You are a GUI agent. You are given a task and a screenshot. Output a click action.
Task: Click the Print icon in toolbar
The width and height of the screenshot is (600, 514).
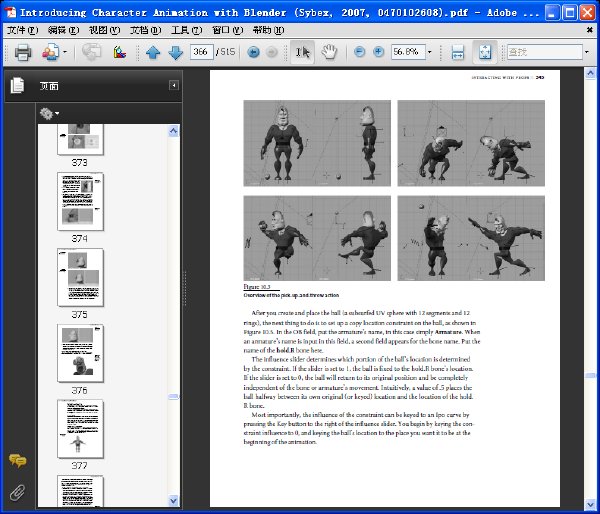click(x=23, y=52)
